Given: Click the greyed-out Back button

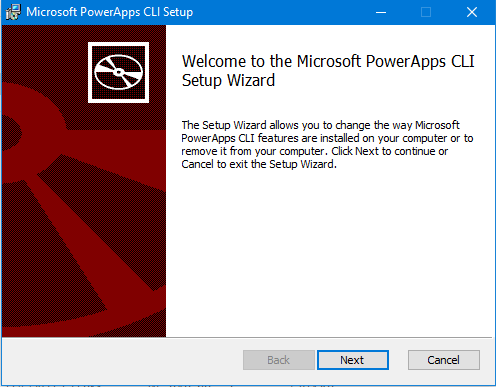Looking at the screenshot, I should 279,360.
